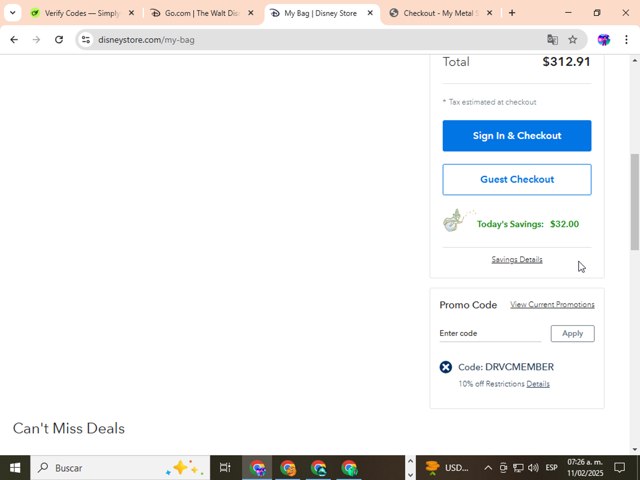Switch to the Go.com Walt Disney tab
This screenshot has width=640, height=480.
tap(202, 13)
